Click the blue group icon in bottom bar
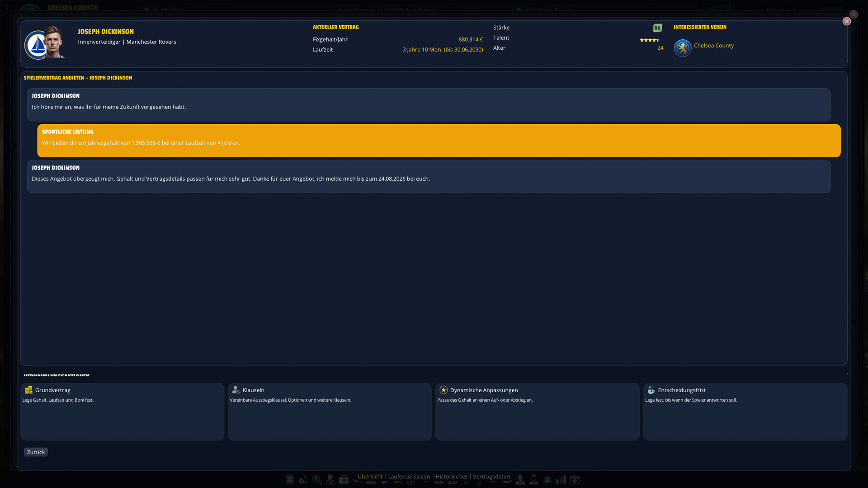The height and width of the screenshot is (488, 868). (547, 480)
